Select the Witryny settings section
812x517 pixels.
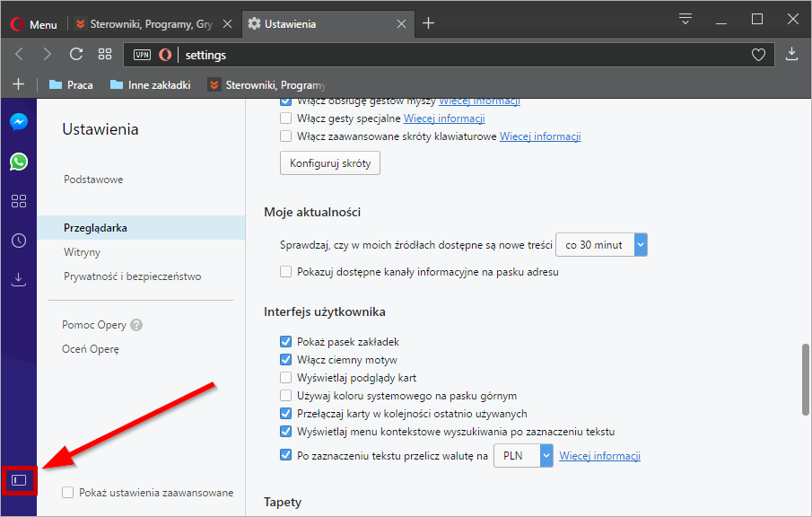pyautogui.click(x=82, y=252)
